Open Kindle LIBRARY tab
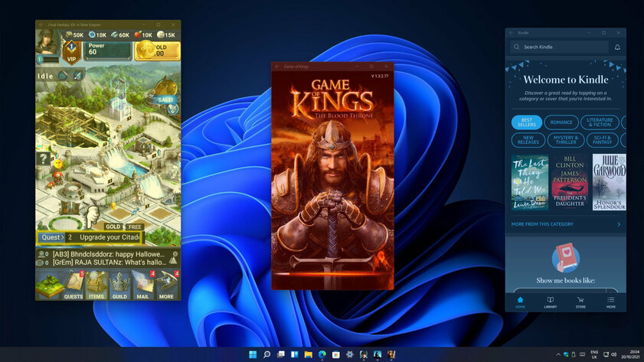The width and height of the screenshot is (644, 362). tap(551, 302)
